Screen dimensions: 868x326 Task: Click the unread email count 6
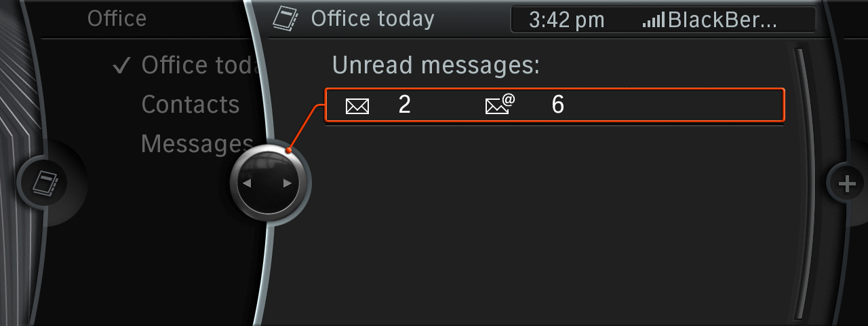pyautogui.click(x=558, y=105)
